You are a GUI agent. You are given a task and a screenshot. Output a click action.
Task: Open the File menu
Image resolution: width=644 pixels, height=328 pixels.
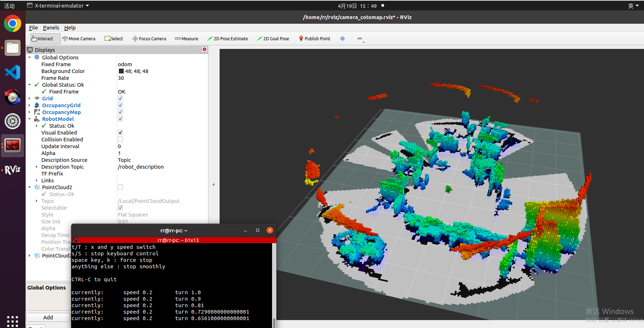coord(33,28)
